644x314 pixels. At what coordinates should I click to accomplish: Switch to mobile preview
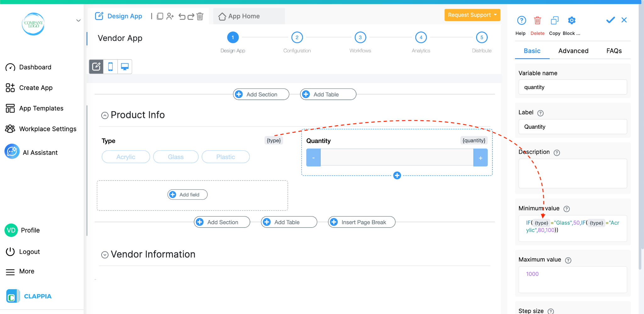pos(110,67)
